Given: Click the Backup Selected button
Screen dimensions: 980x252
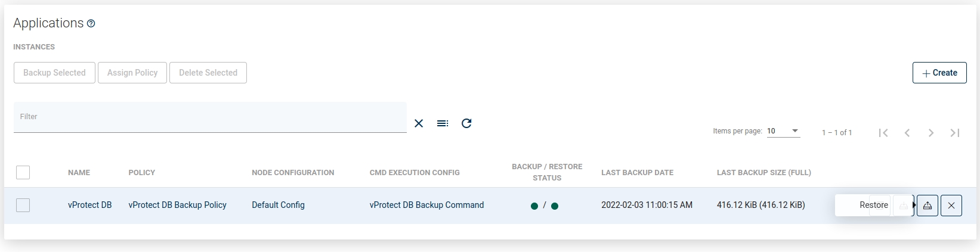Looking at the screenshot, I should point(54,73).
